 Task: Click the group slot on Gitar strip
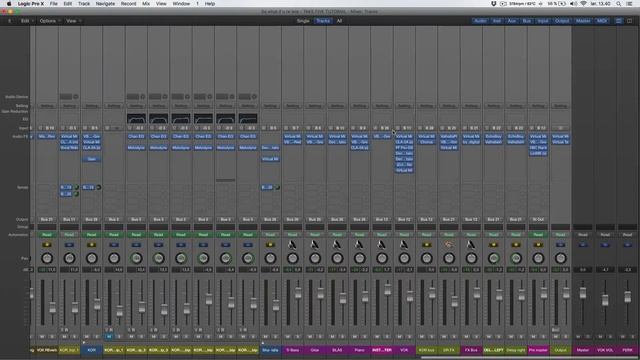click(315, 227)
